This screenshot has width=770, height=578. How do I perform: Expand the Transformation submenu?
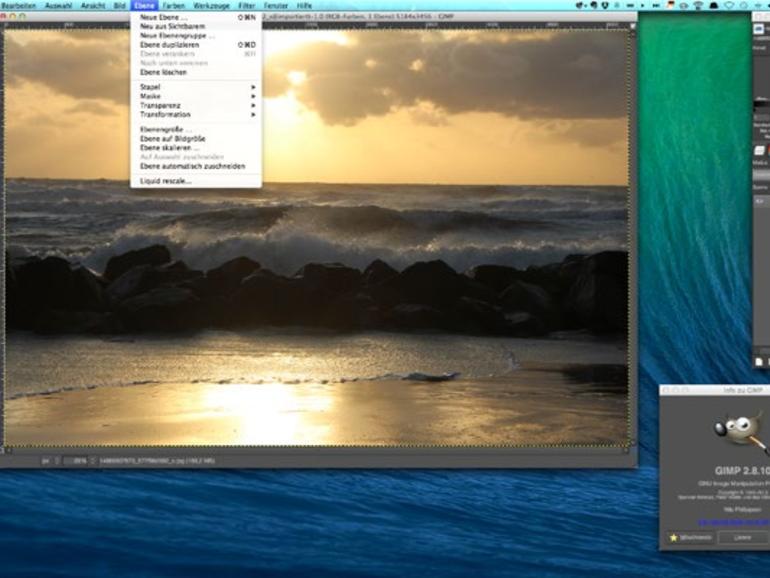[x=196, y=114]
